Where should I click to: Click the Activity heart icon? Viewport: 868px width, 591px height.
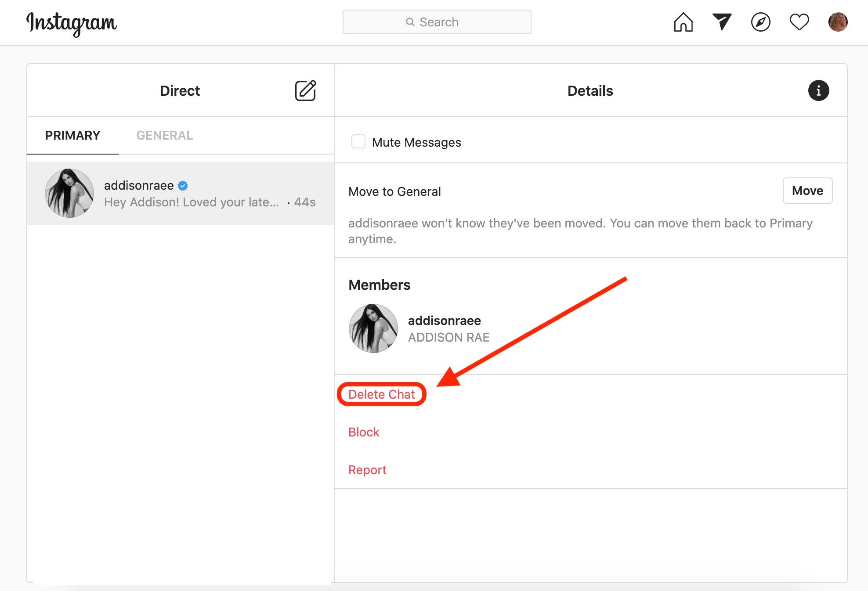(x=799, y=22)
